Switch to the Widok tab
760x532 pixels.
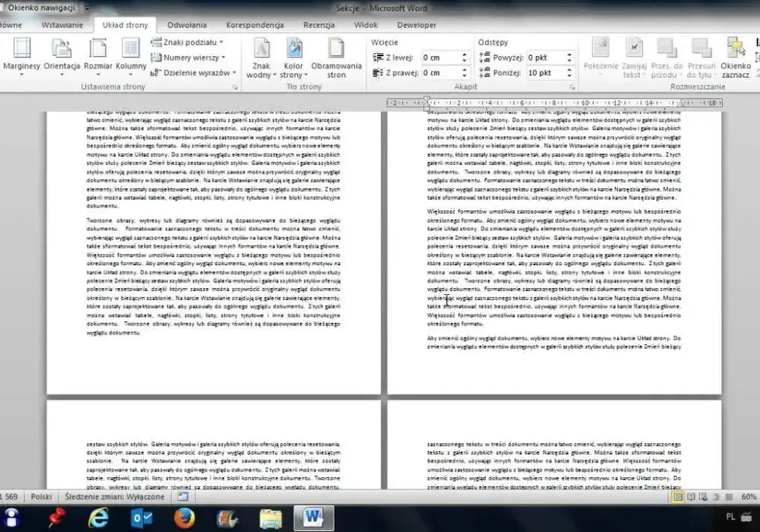coord(366,25)
